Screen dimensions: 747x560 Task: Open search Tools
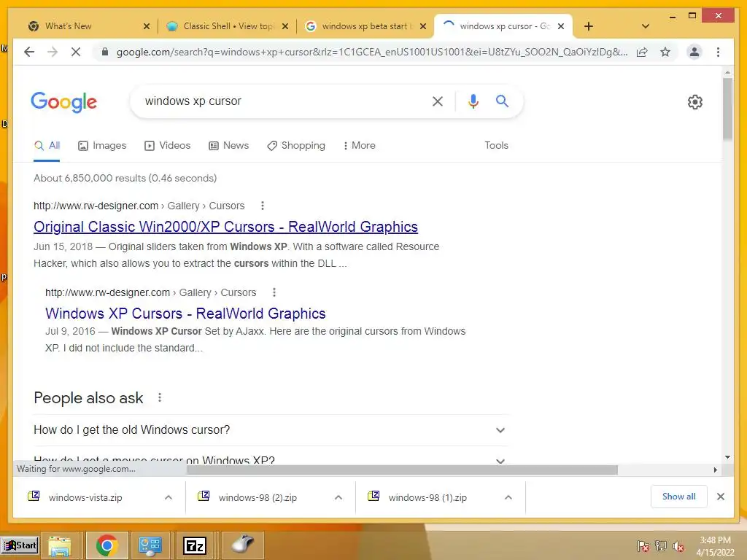tap(496, 145)
